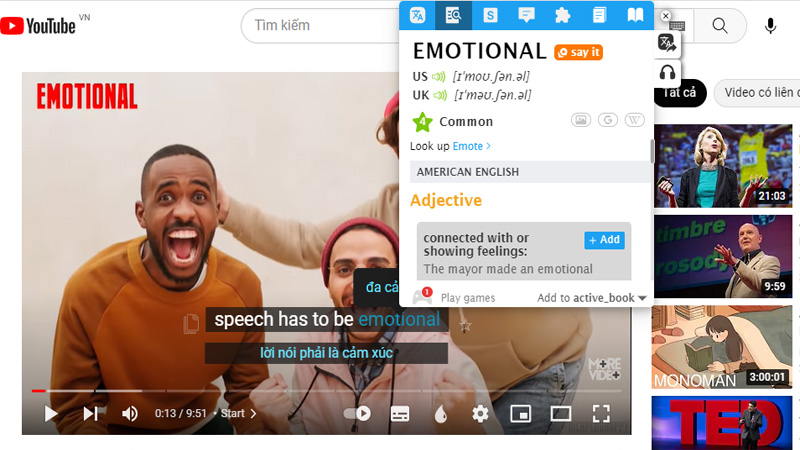800x450 pixels.
Task: Open the puzzle piece extensions tab
Action: (x=562, y=15)
